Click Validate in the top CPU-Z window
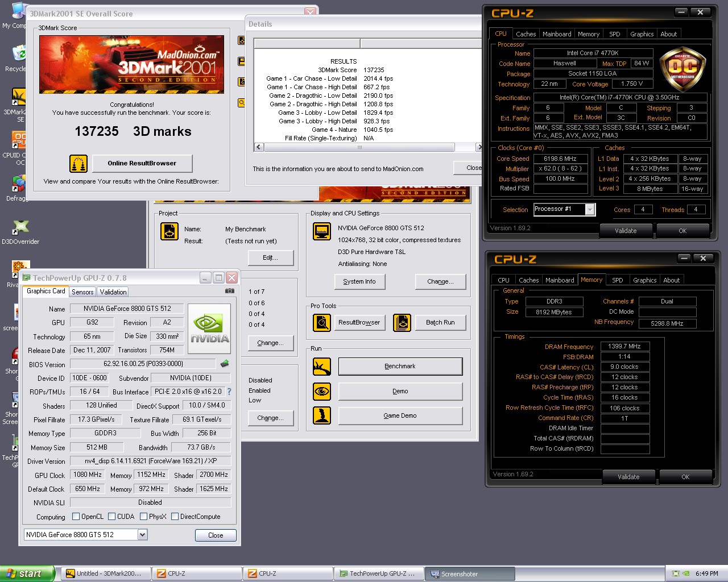 626,231
